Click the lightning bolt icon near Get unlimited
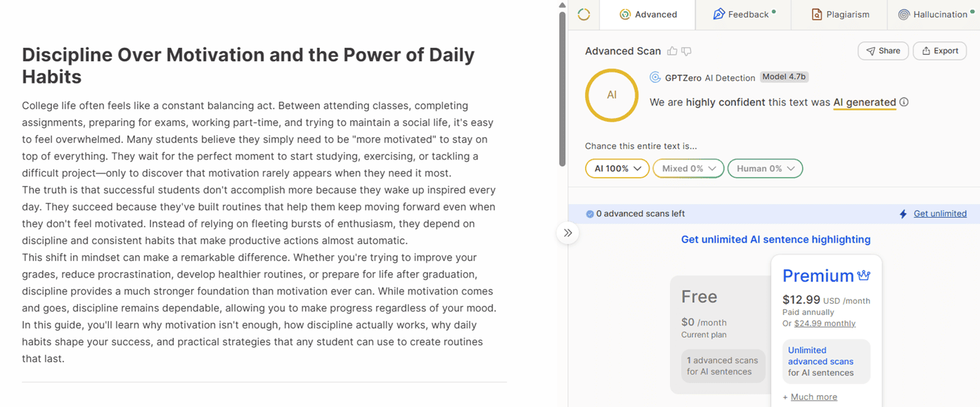Viewport: 980px width, 407px height. [903, 214]
